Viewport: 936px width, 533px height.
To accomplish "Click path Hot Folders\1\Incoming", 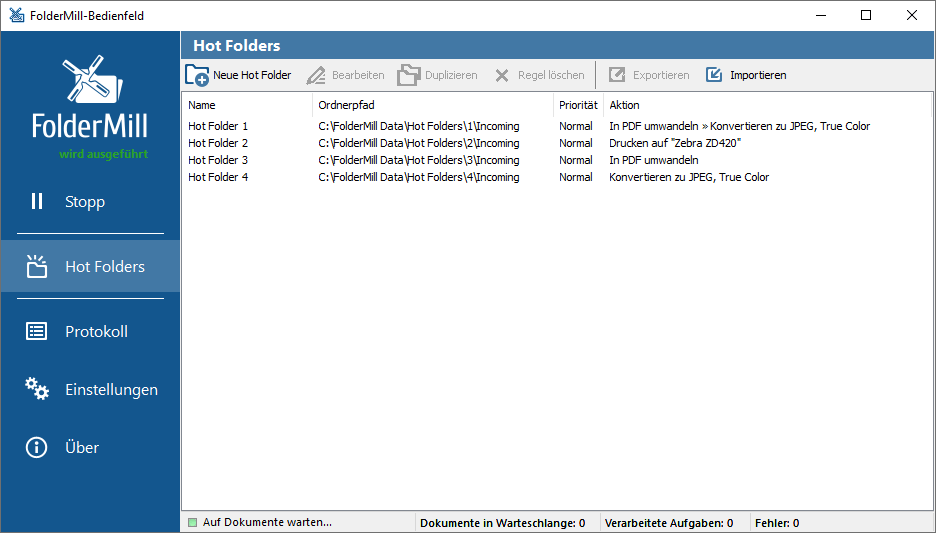I will [x=418, y=126].
